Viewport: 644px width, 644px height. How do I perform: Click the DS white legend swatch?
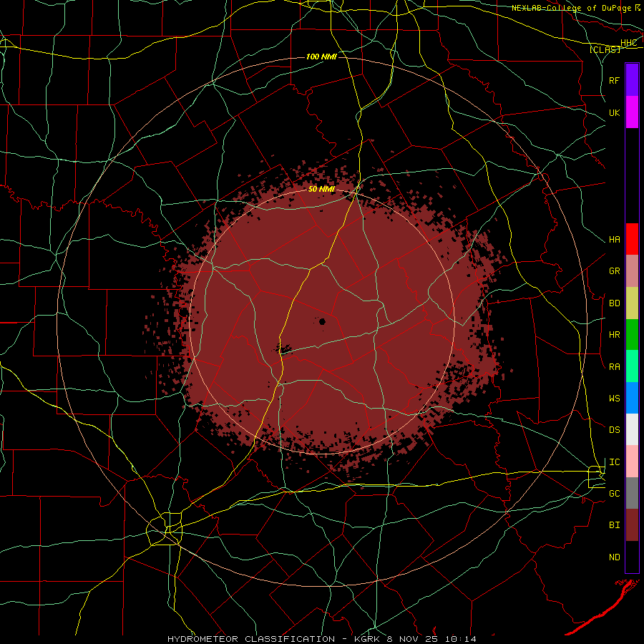(x=632, y=429)
